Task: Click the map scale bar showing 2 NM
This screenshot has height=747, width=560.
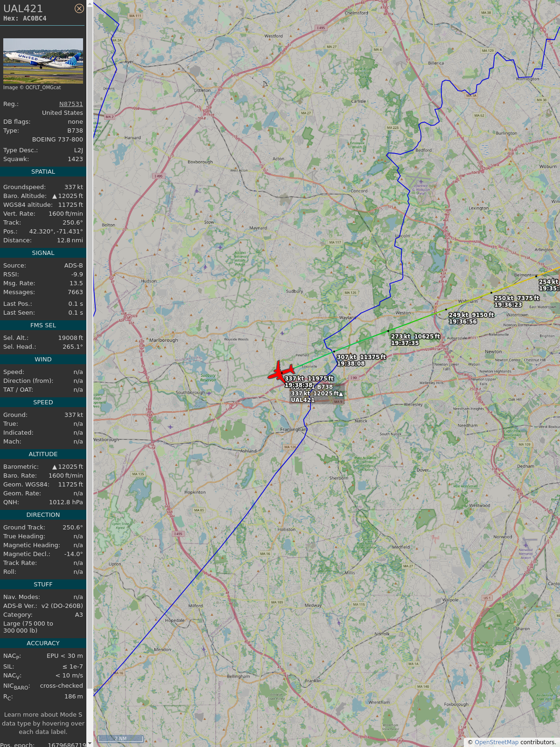Action: click(120, 739)
